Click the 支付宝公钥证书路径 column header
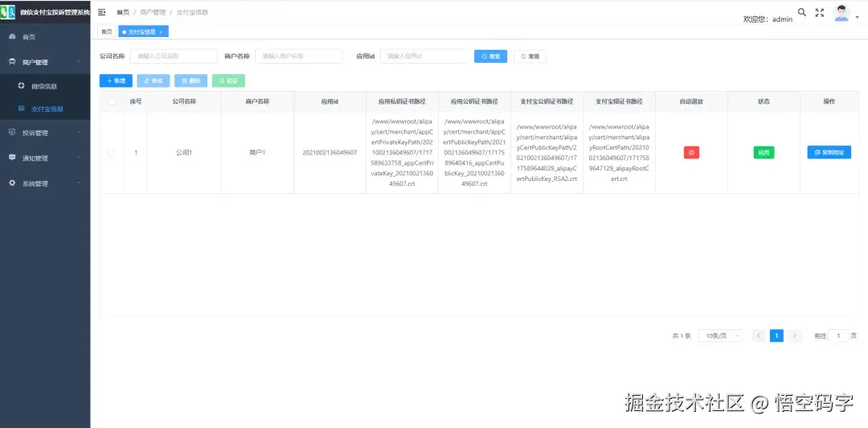The width and height of the screenshot is (868, 428). (547, 101)
